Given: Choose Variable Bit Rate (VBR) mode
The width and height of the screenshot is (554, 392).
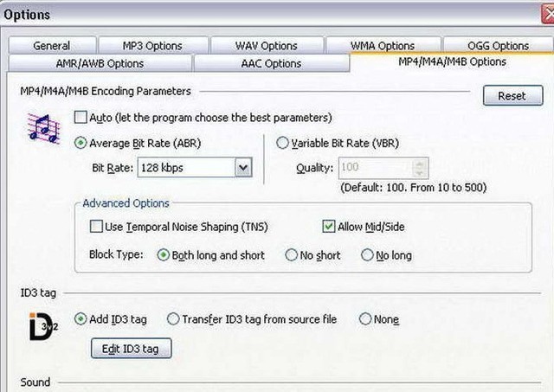Looking at the screenshot, I should point(282,144).
